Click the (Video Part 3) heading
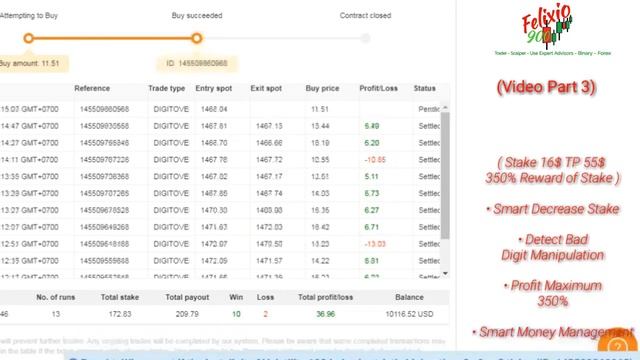 click(x=546, y=87)
